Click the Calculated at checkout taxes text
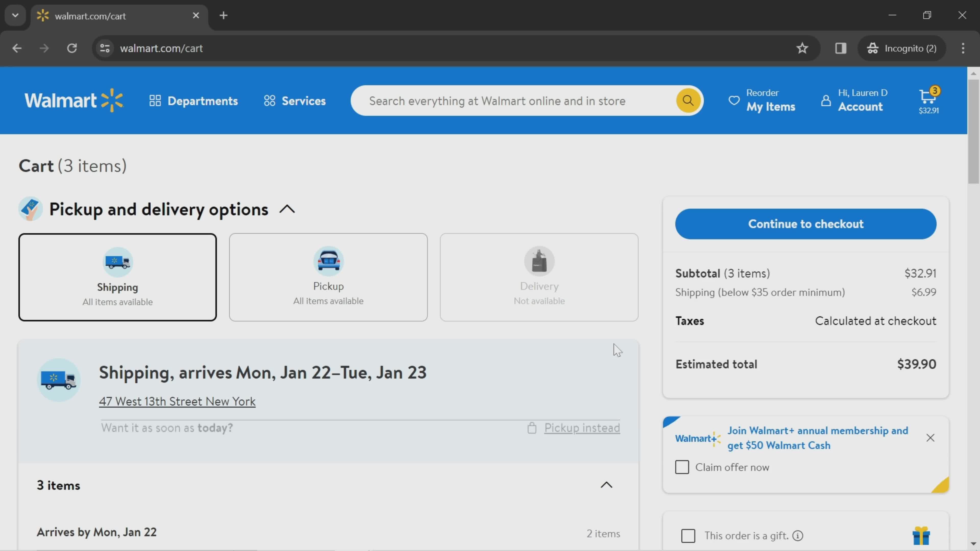980x551 pixels. click(x=876, y=321)
